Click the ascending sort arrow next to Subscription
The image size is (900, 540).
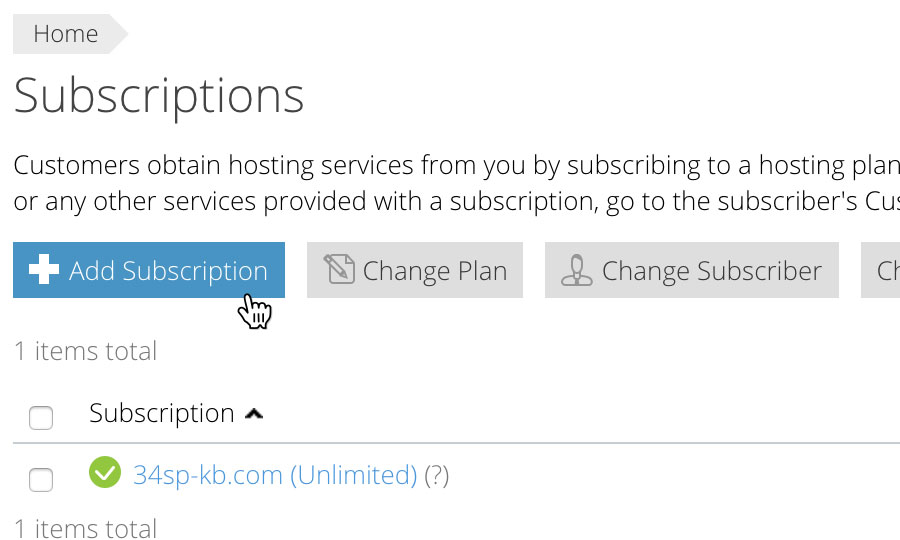coord(254,414)
